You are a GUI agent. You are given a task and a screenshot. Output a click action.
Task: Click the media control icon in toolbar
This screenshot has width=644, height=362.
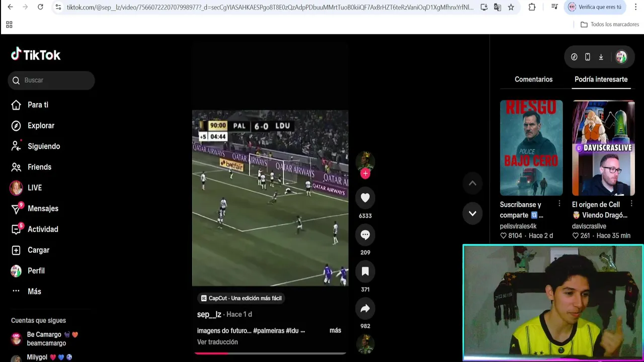pos(554,7)
